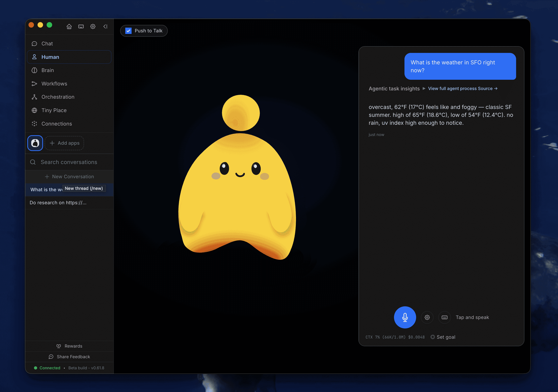
Task: Start a New Conversation
Action: pos(70,177)
